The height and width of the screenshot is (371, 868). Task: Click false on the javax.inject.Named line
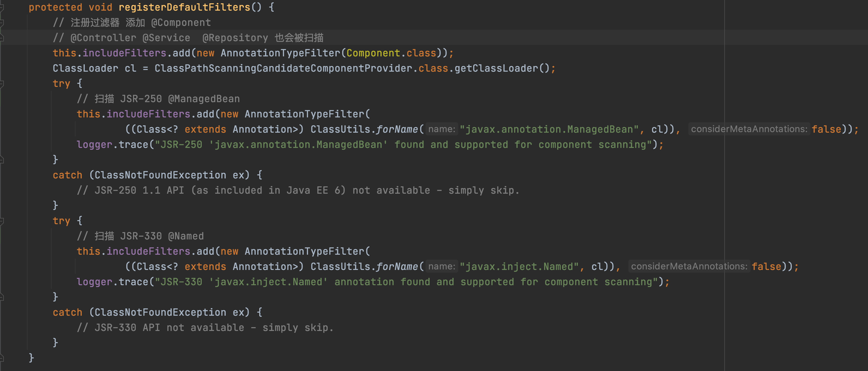[x=766, y=267]
